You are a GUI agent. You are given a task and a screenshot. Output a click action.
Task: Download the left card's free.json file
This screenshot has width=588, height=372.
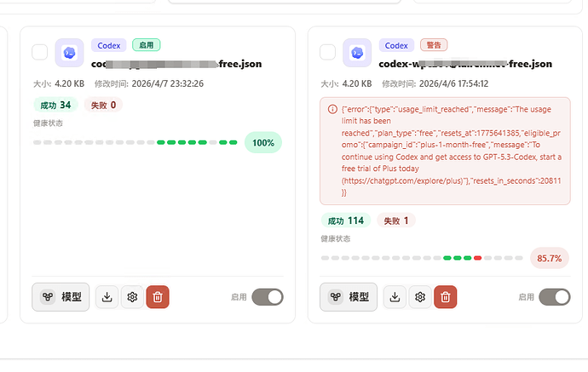coord(107,297)
